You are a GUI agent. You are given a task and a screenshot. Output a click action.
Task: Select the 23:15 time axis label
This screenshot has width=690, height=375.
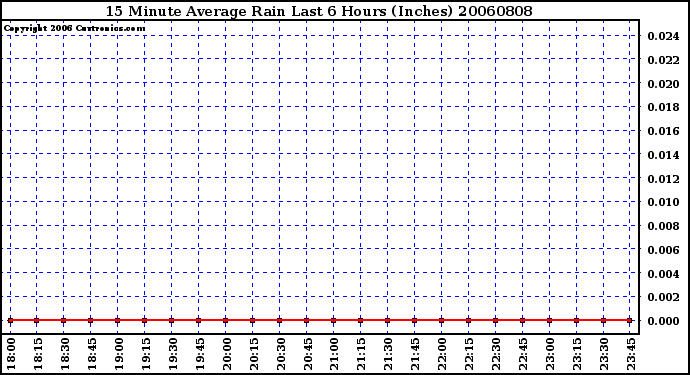click(577, 354)
